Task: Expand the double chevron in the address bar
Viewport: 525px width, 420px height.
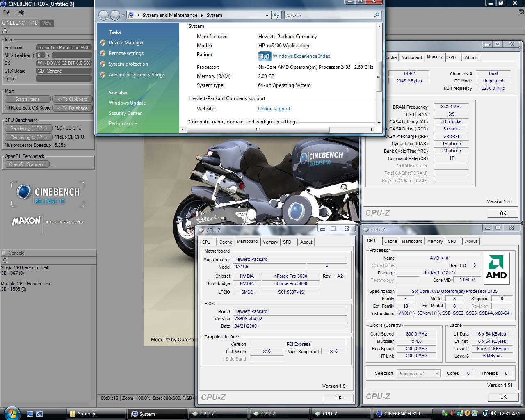Action: [138, 15]
